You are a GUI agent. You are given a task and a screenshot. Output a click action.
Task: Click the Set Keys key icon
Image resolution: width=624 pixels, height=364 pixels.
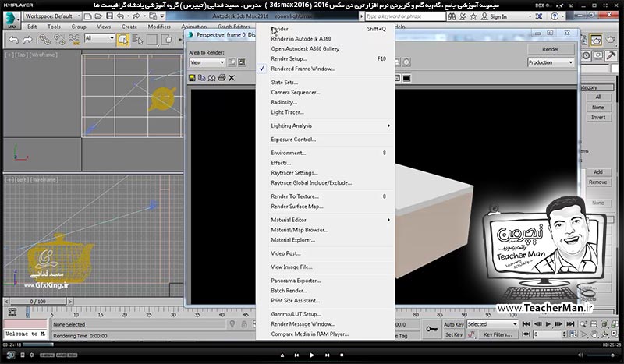(431, 329)
